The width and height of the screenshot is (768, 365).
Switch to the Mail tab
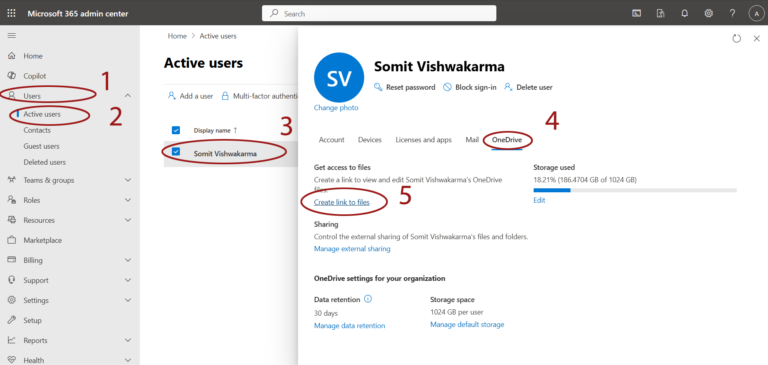472,140
